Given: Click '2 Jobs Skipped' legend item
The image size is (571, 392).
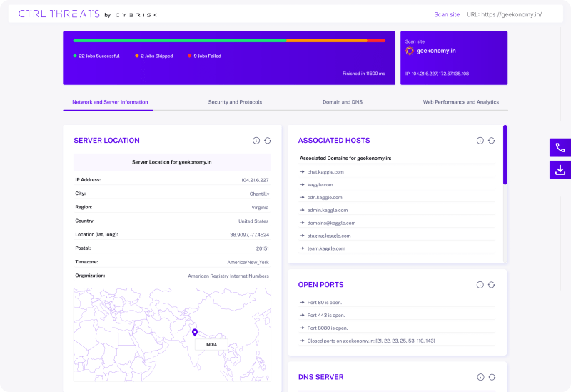Looking at the screenshot, I should (x=154, y=56).
